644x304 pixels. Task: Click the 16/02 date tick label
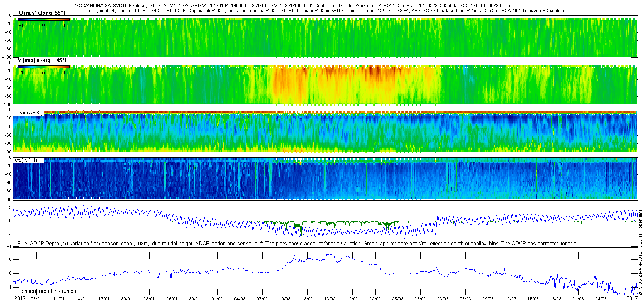tap(330, 299)
